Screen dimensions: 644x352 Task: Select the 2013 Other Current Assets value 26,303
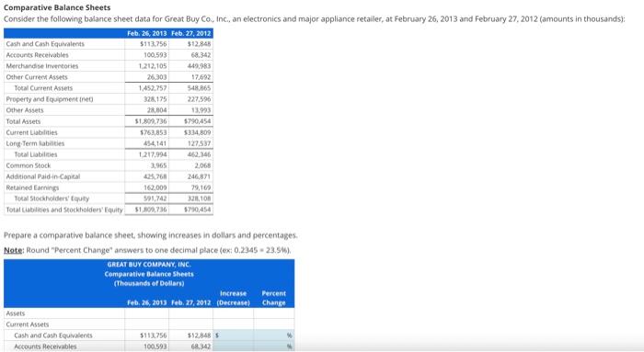tap(157, 77)
